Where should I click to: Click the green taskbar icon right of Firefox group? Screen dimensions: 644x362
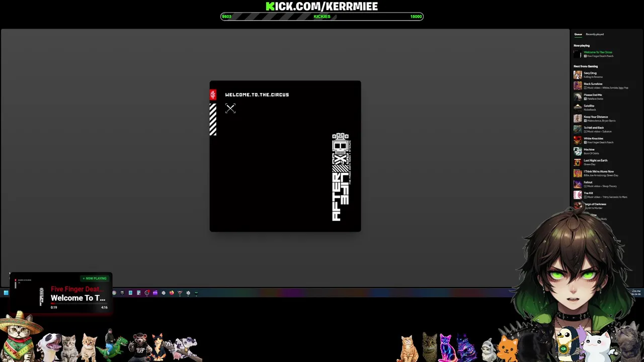(x=196, y=293)
